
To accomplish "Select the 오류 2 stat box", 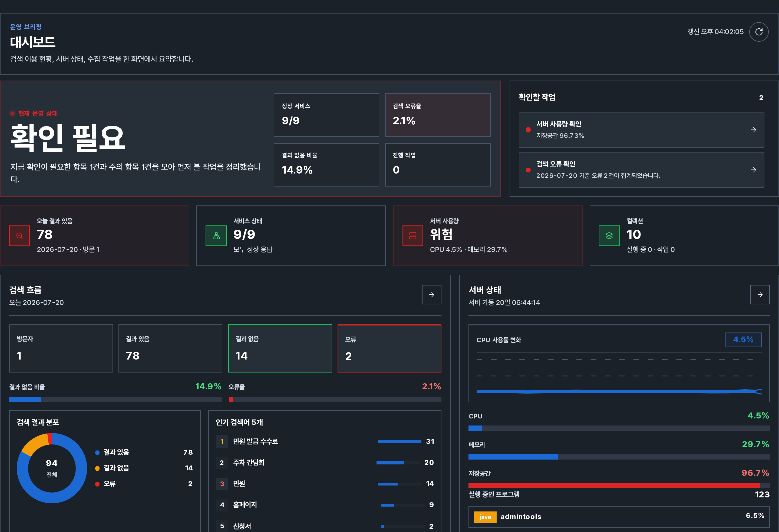I will 389,348.
